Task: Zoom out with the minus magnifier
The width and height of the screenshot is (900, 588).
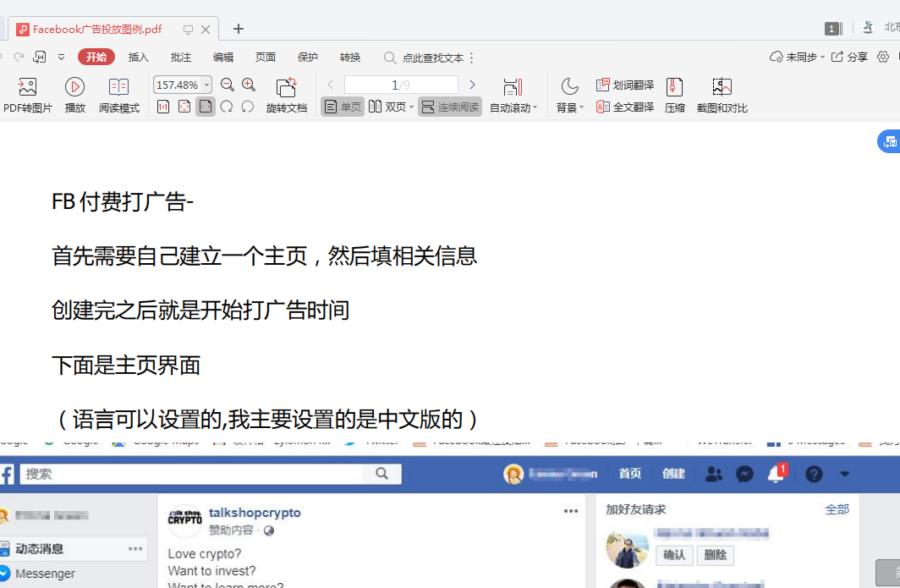Action: [228, 85]
